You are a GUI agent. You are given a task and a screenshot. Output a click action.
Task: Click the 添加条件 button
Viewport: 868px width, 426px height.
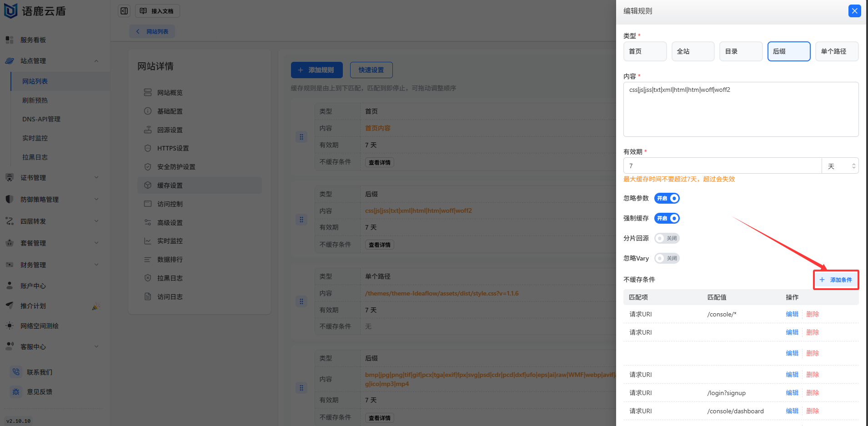[x=836, y=280]
